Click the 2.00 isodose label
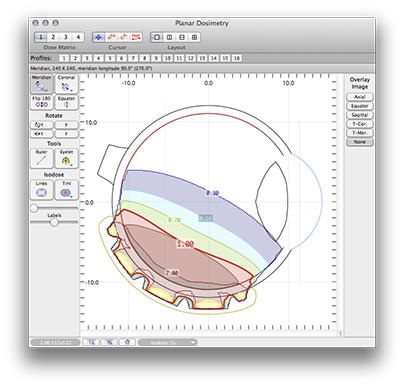Viewport: 404px width, 387px height. (x=172, y=273)
